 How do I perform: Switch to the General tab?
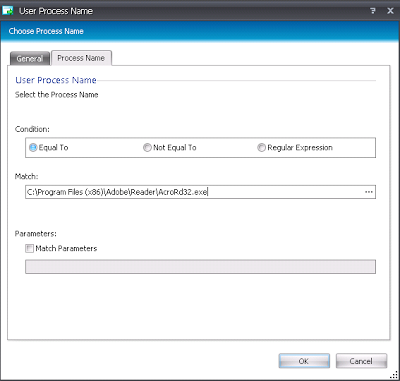pos(30,59)
